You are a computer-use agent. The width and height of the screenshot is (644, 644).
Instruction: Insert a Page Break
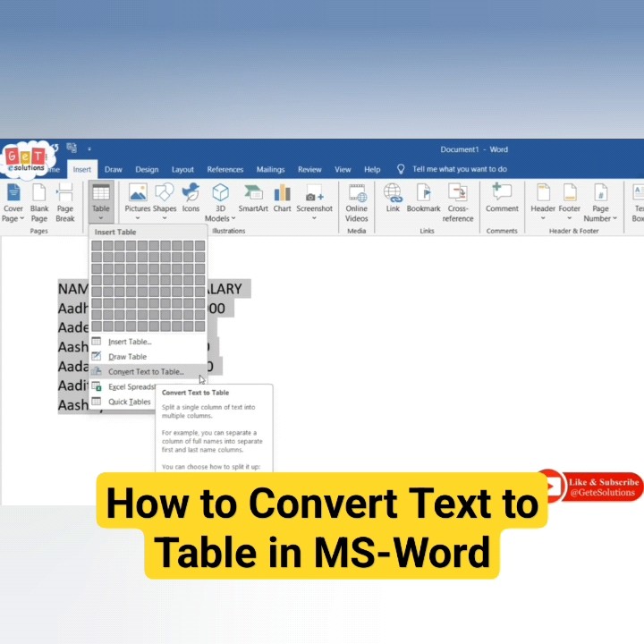click(65, 201)
